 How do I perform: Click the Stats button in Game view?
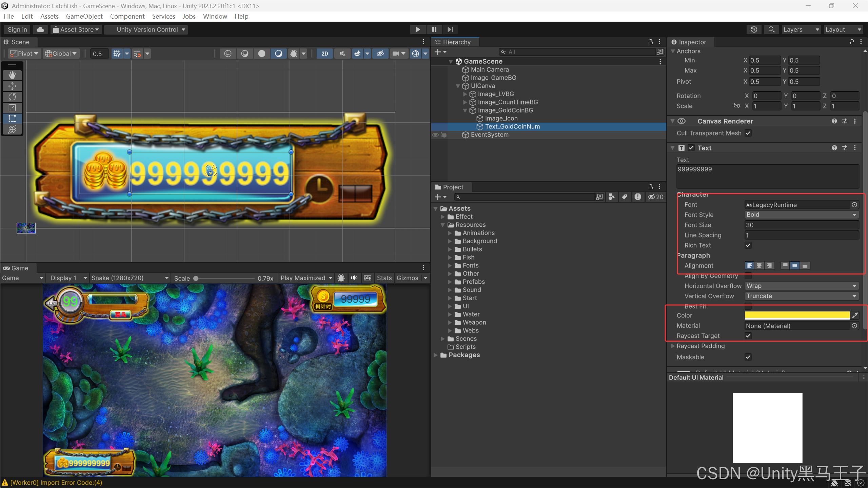tap(384, 278)
